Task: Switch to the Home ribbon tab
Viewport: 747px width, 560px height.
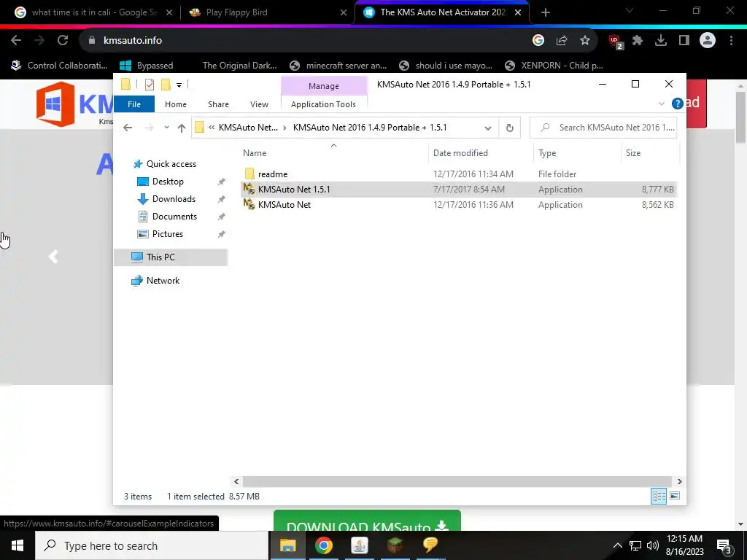Action: 176,104
